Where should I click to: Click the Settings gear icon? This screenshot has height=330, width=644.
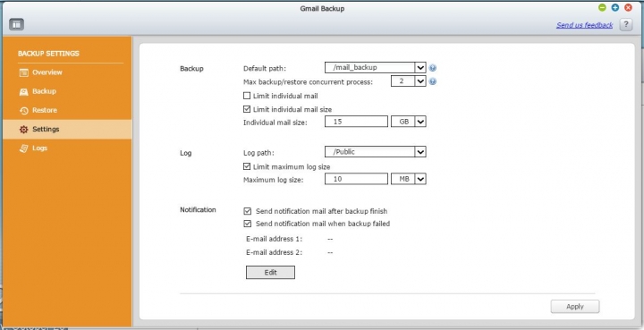click(x=24, y=130)
